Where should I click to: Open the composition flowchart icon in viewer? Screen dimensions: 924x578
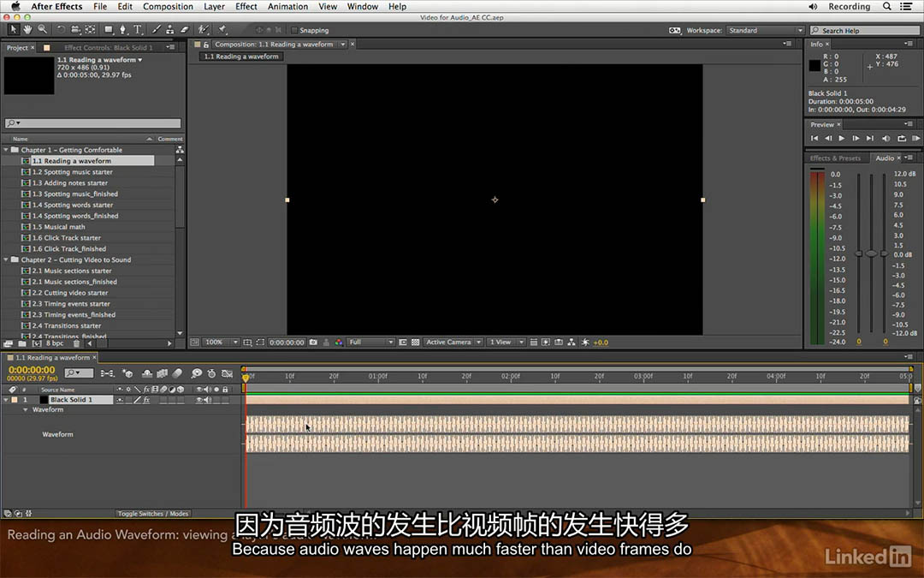pyautogui.click(x=571, y=342)
